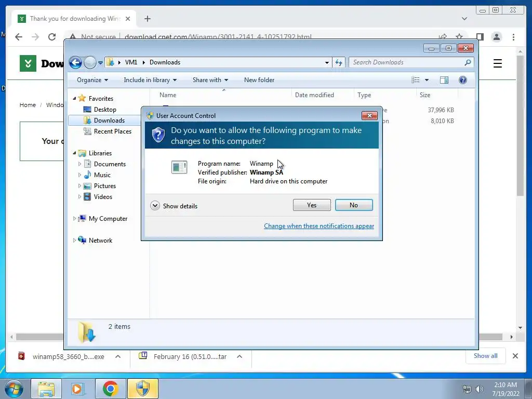Viewport: 532px width, 399px height.
Task: Click the search magnifier icon in Explorer
Action: (468, 62)
